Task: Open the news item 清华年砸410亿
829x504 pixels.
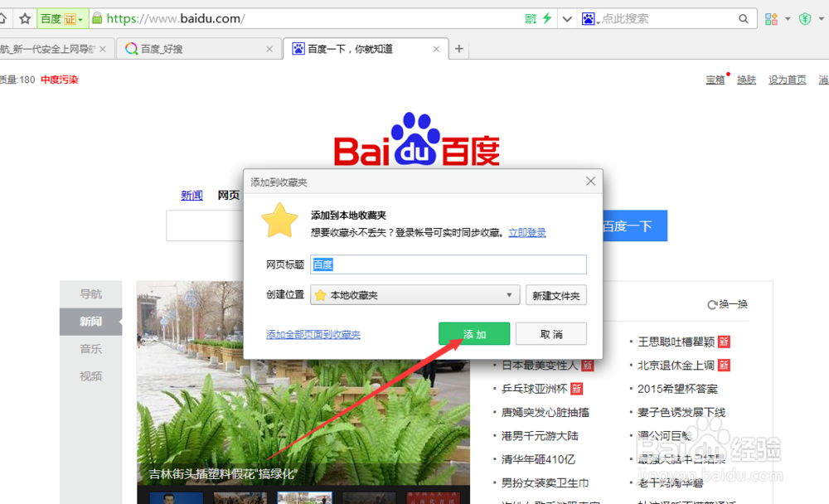Action: pyautogui.click(x=538, y=459)
